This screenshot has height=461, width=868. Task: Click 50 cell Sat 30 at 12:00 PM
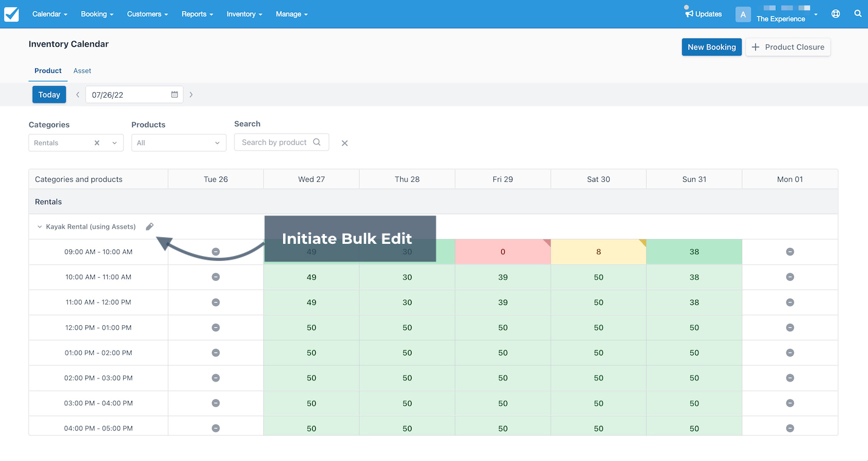tap(599, 328)
